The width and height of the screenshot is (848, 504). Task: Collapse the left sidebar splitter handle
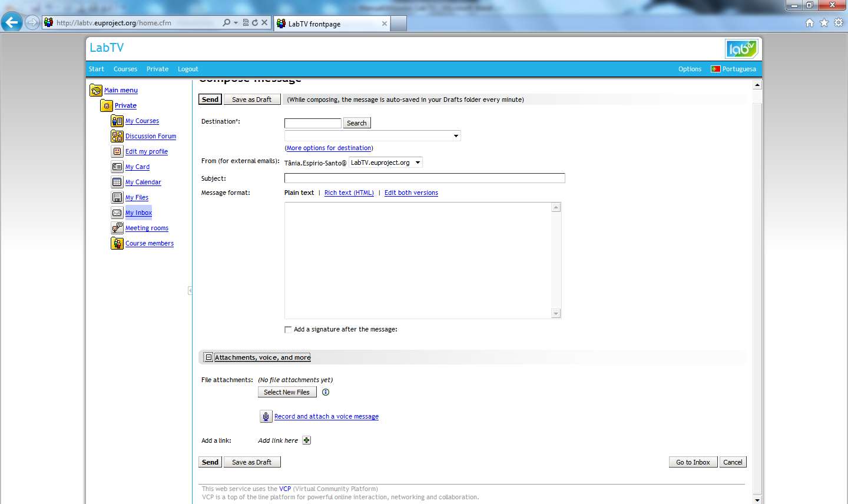pos(190,290)
